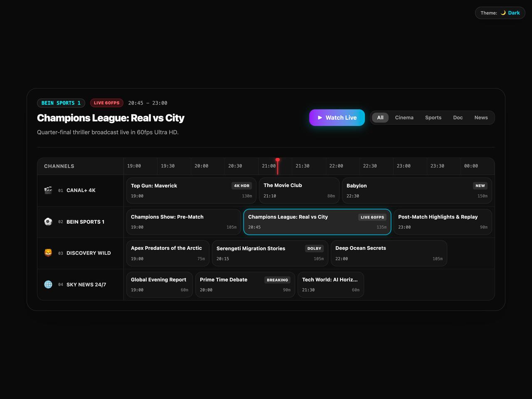This screenshot has width=532, height=399.
Task: Open the Babylon program card
Action: (x=417, y=190)
